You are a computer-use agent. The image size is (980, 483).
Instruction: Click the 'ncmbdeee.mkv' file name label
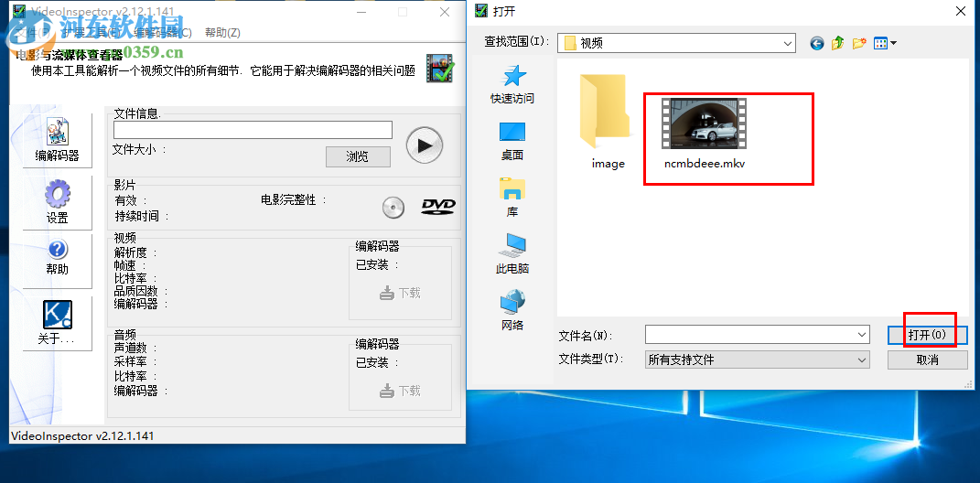[705, 164]
